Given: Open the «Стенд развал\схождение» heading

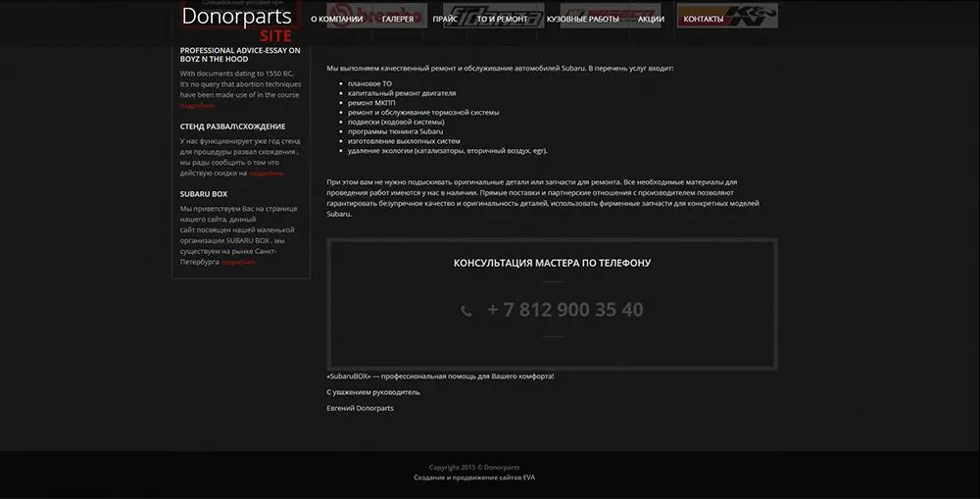Looking at the screenshot, I should click(x=233, y=126).
